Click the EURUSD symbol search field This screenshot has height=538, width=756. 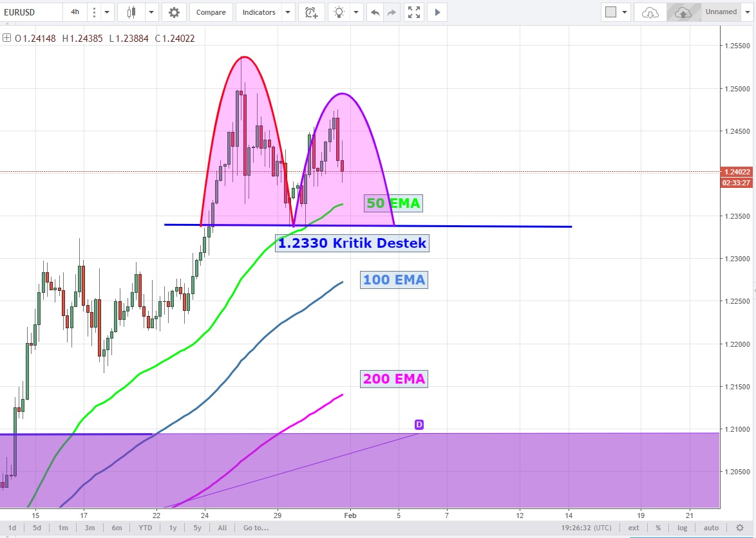32,12
